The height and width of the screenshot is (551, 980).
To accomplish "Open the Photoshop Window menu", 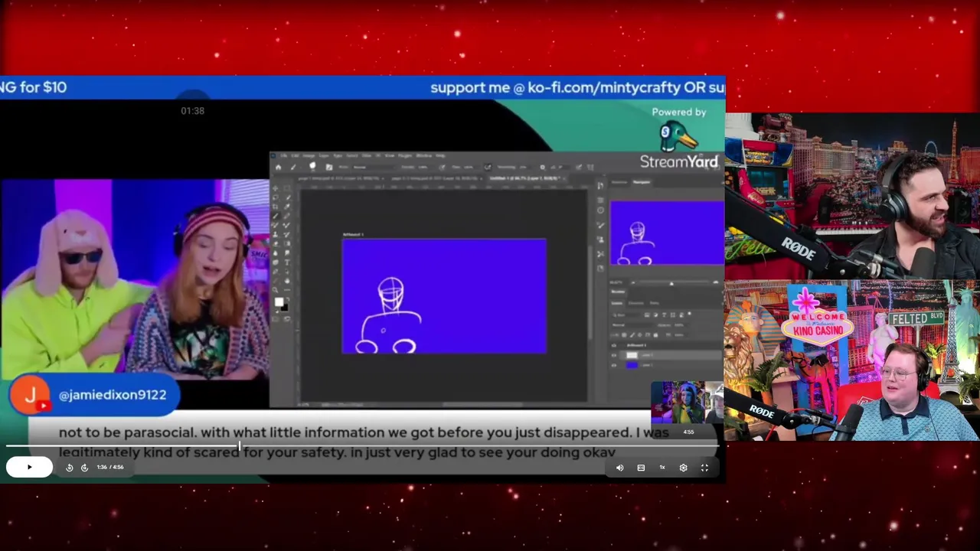I will [x=424, y=156].
